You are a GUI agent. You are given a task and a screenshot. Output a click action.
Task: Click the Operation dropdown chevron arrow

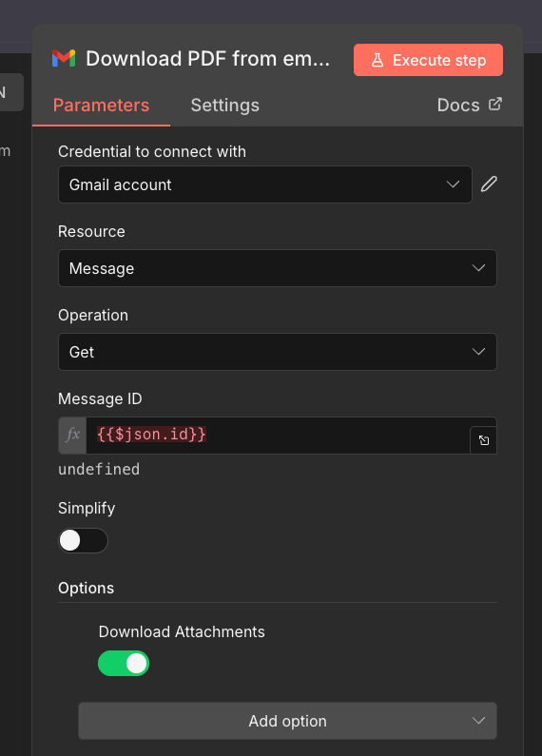tap(478, 352)
